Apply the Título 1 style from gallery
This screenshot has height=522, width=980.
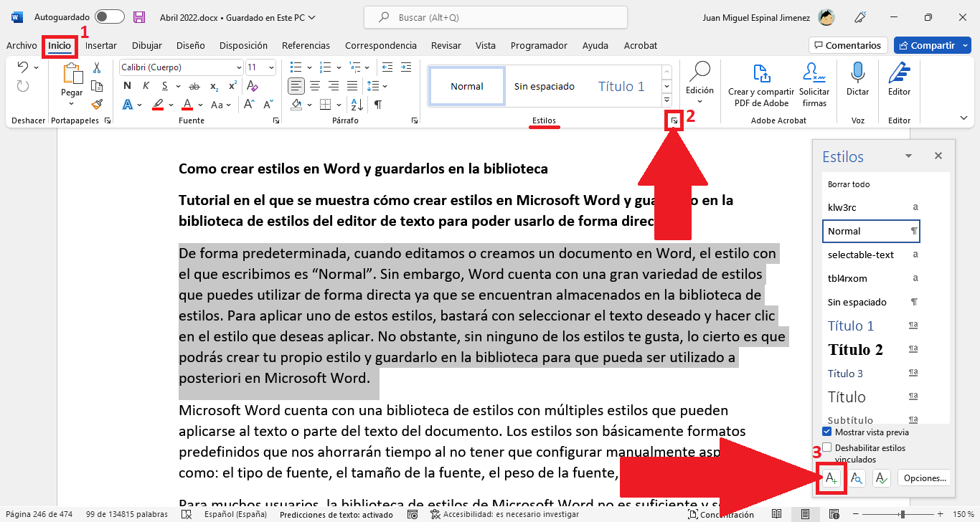click(621, 86)
